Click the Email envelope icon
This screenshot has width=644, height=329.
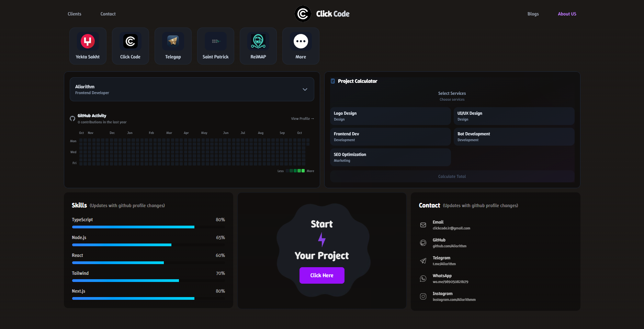point(423,225)
